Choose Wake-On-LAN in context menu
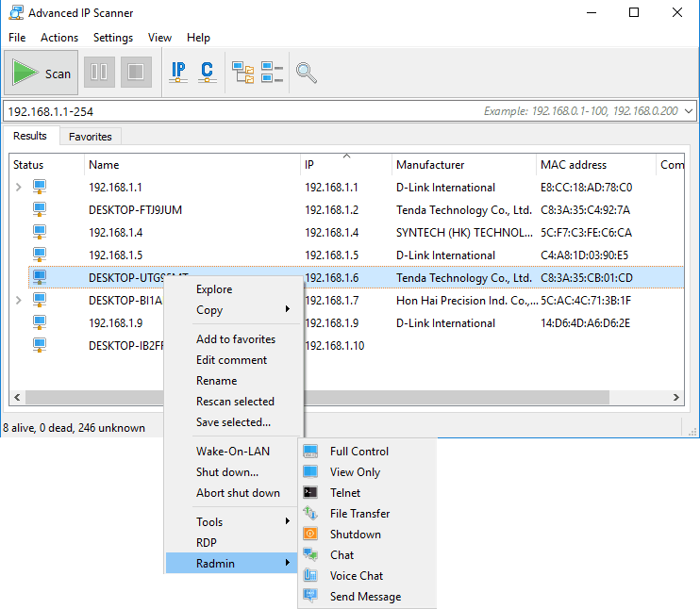 (232, 451)
